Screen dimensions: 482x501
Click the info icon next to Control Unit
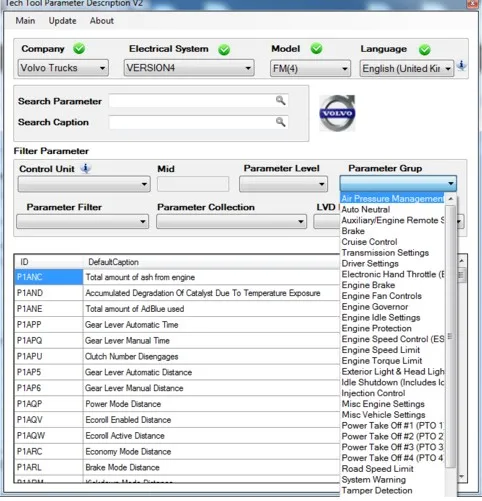86,168
